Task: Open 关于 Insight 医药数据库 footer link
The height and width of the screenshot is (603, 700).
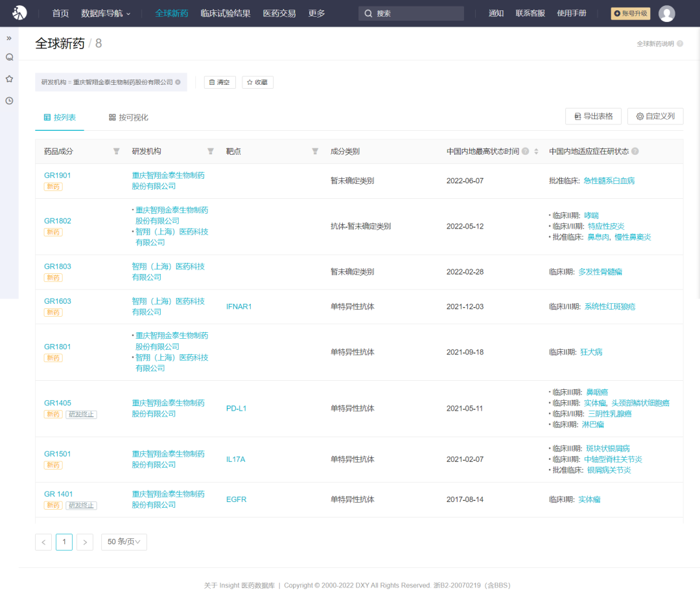Action: pyautogui.click(x=239, y=585)
